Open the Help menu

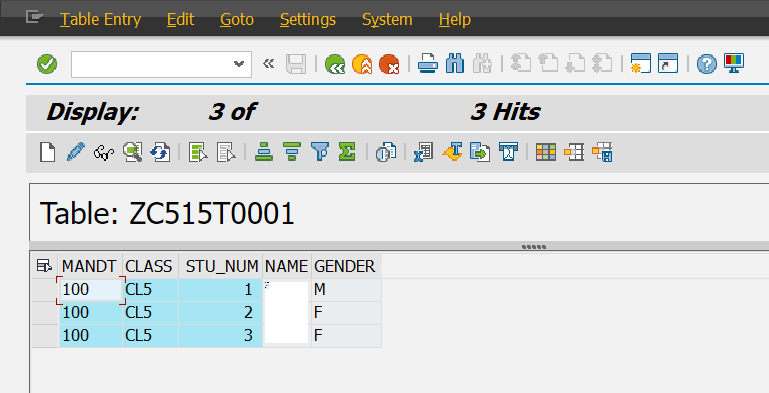455,20
